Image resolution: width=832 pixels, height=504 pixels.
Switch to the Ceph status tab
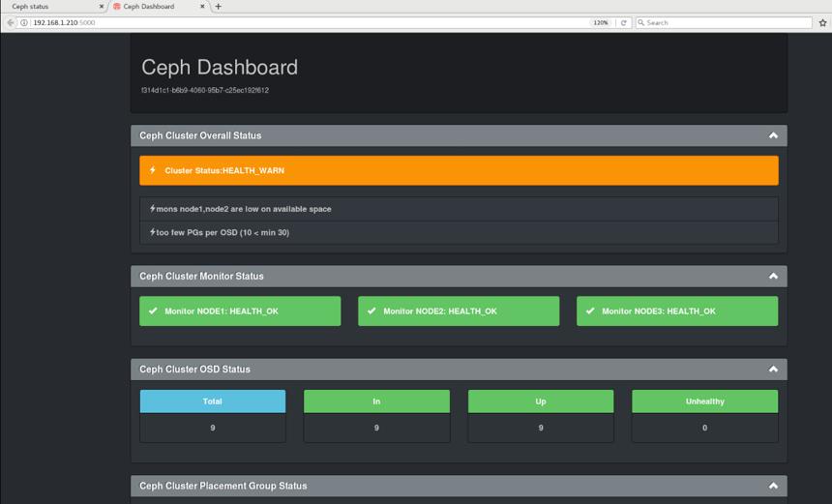click(x=53, y=7)
